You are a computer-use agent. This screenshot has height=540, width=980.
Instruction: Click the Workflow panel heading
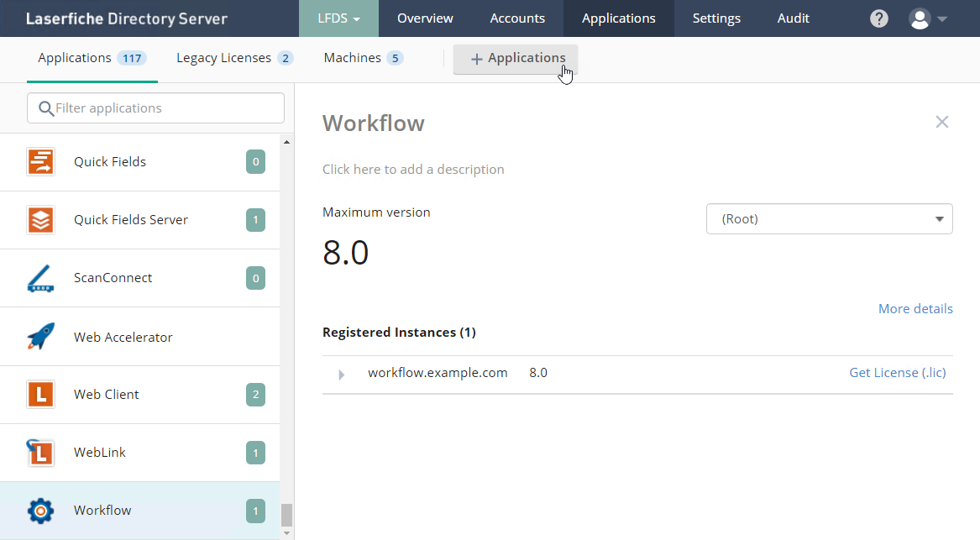point(373,123)
